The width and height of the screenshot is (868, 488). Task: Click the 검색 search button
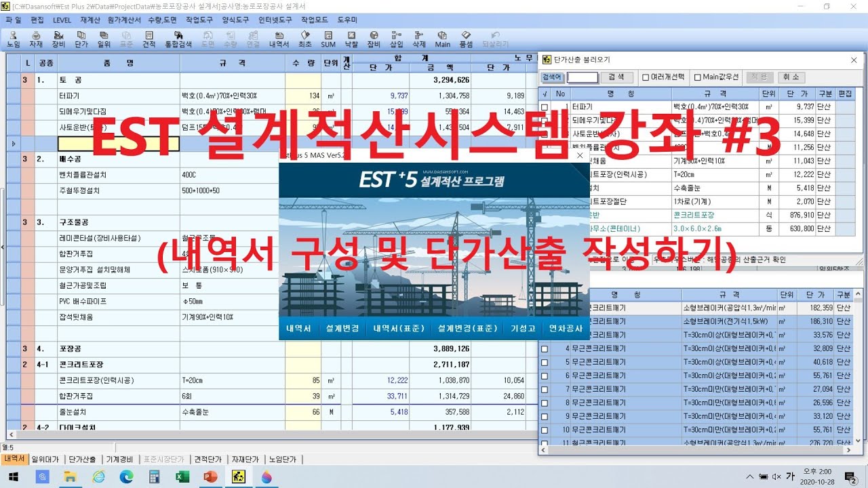[617, 77]
